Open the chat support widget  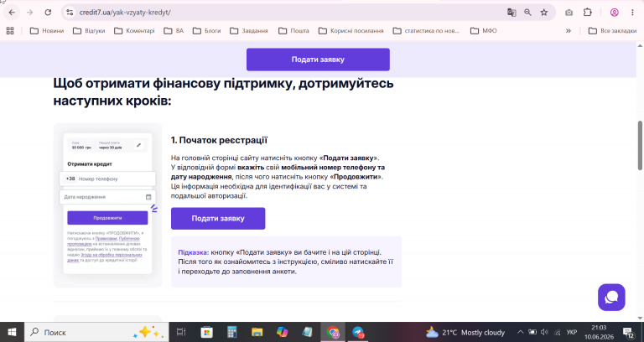(x=611, y=298)
